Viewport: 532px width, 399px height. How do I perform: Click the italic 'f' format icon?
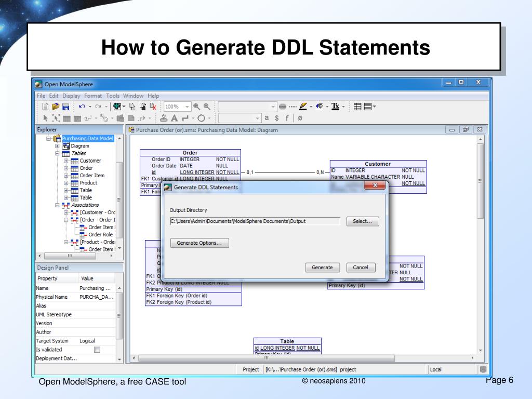click(287, 118)
